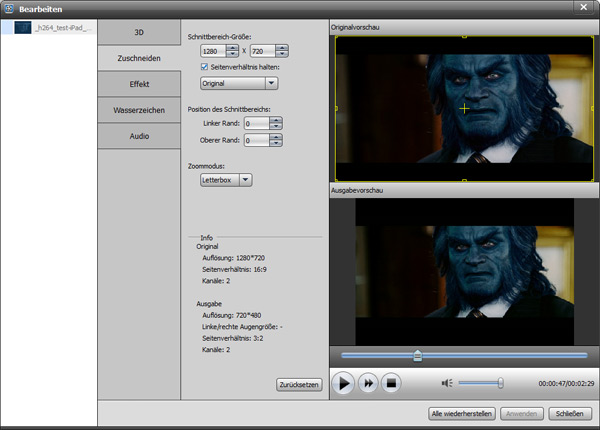Open the Wasserzeichen tab
This screenshot has height=430, width=600.
point(139,110)
